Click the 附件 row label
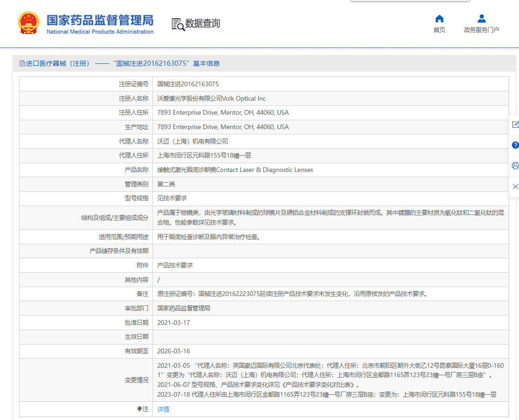This screenshot has width=519, height=420. pyautogui.click(x=143, y=265)
